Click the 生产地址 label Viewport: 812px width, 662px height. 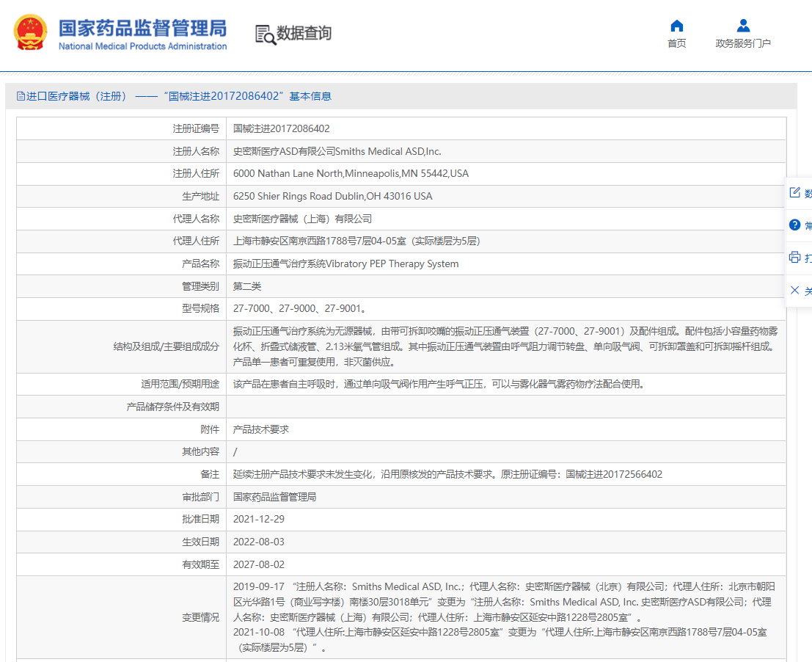pos(200,196)
